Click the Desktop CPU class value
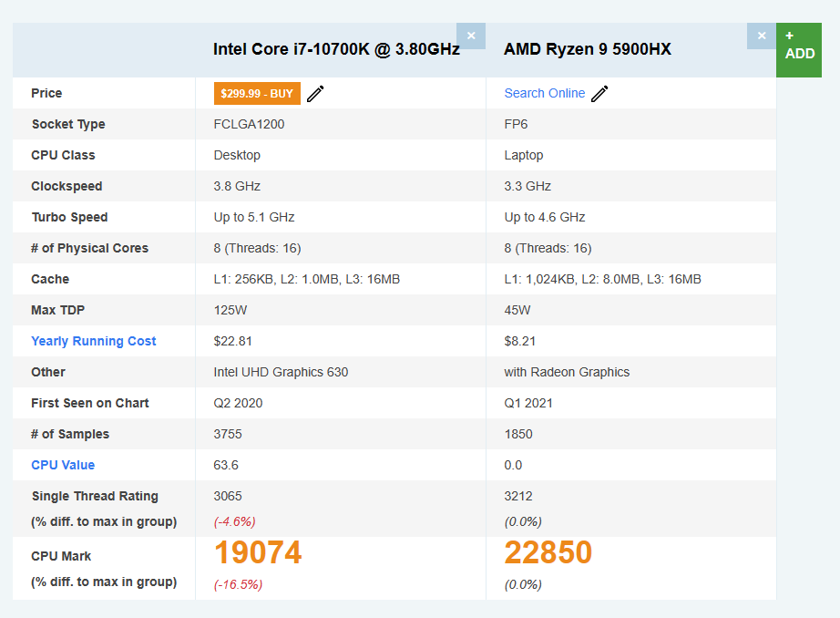The width and height of the screenshot is (840, 618). click(237, 156)
